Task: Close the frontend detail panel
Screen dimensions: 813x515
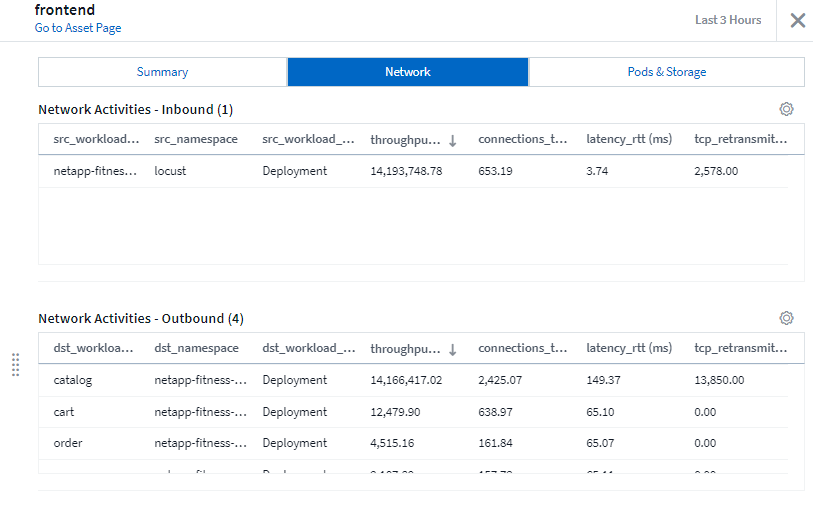Action: coord(797,20)
